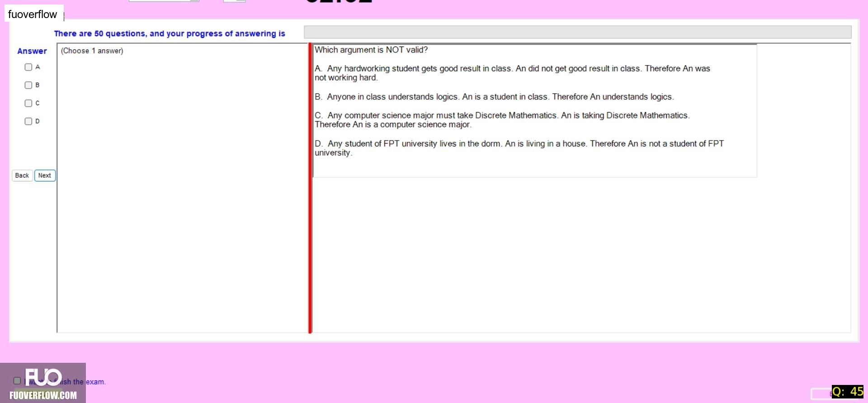Click the Q: 45 question counter
This screenshot has width=868, height=403.
[848, 392]
